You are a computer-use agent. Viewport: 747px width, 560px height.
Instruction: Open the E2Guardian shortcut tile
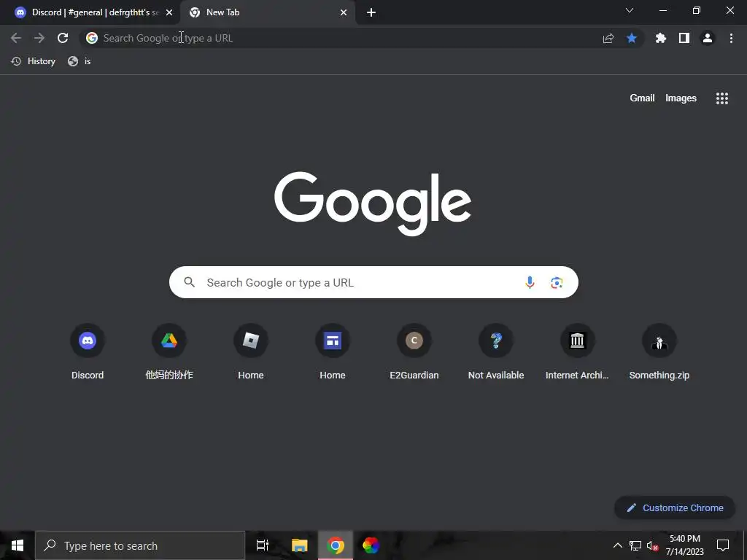pyautogui.click(x=414, y=352)
